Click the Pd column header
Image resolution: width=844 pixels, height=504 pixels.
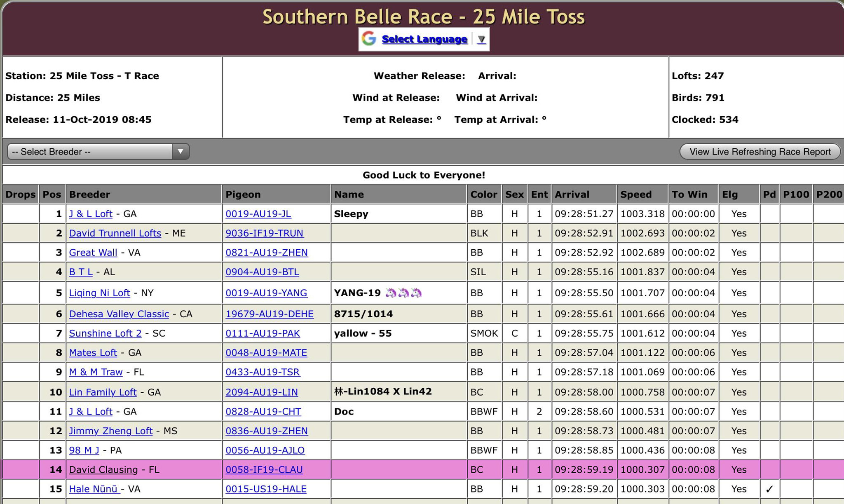(x=769, y=195)
